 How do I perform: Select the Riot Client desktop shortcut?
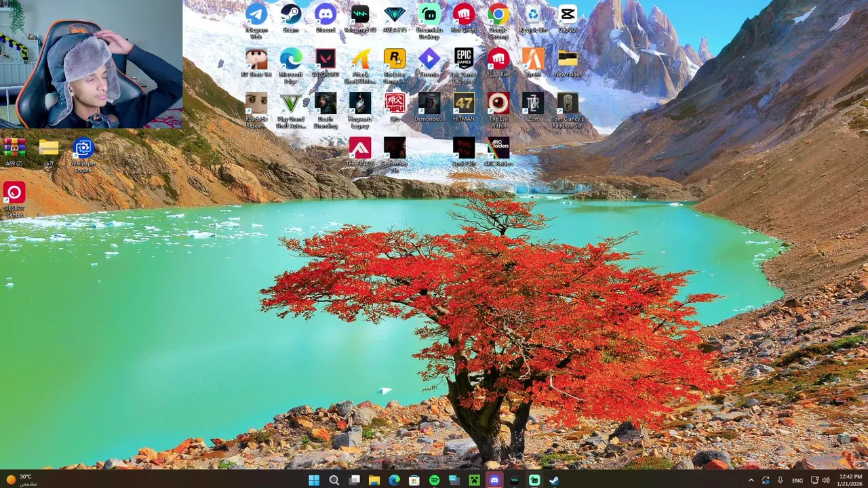point(464,18)
